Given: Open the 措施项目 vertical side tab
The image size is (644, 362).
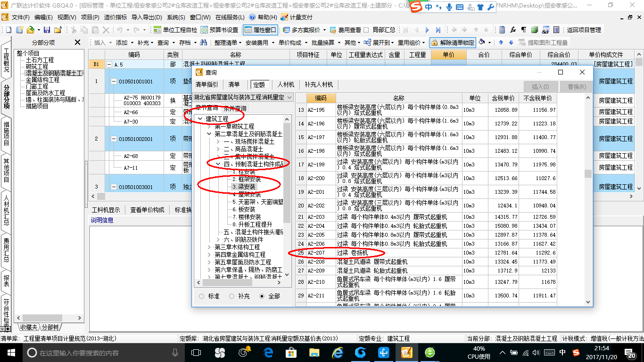Looking at the screenshot, I should [x=6, y=133].
